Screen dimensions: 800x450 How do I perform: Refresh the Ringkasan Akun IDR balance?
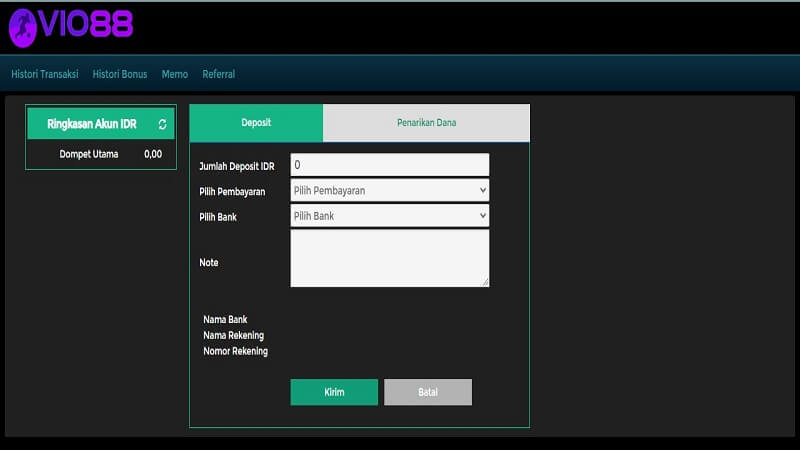coord(162,124)
